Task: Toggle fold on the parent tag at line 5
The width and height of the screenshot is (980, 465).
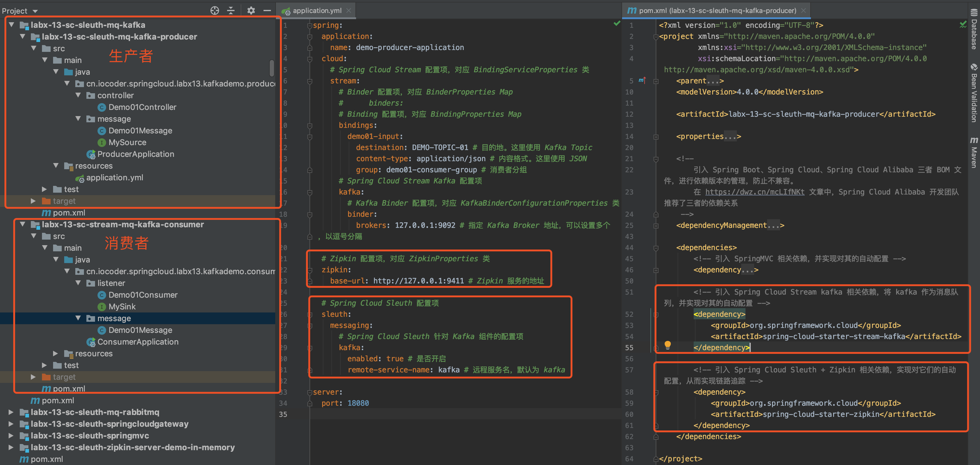Action: tap(656, 81)
